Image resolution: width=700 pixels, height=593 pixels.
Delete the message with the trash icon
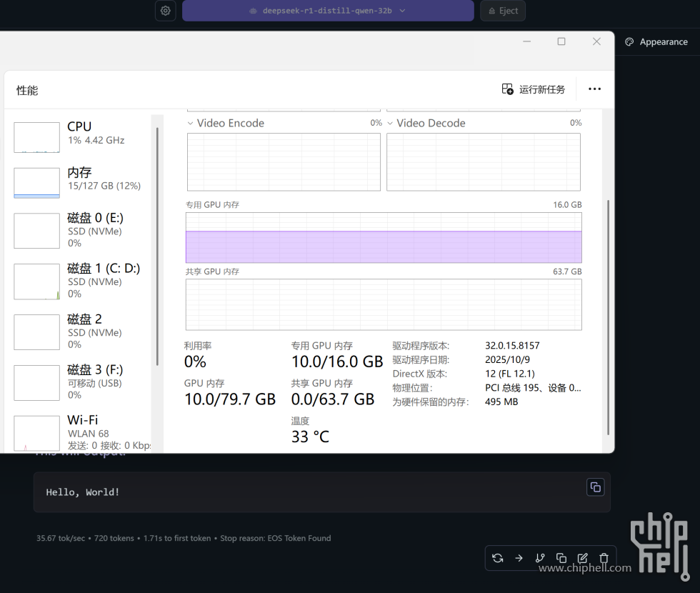pyautogui.click(x=604, y=558)
